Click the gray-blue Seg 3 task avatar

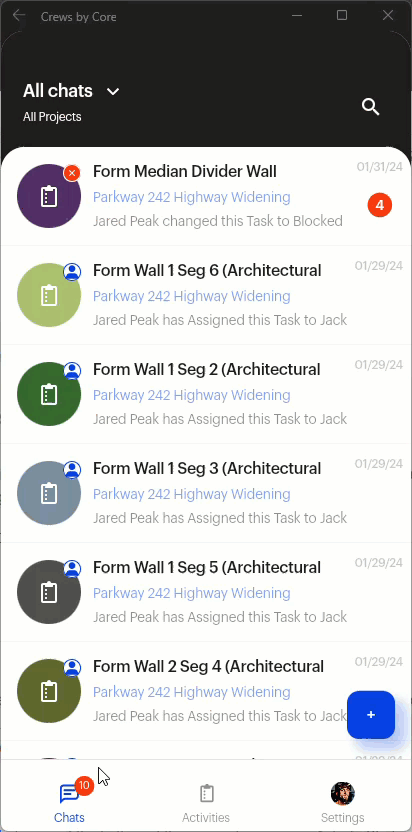pyautogui.click(x=49, y=493)
